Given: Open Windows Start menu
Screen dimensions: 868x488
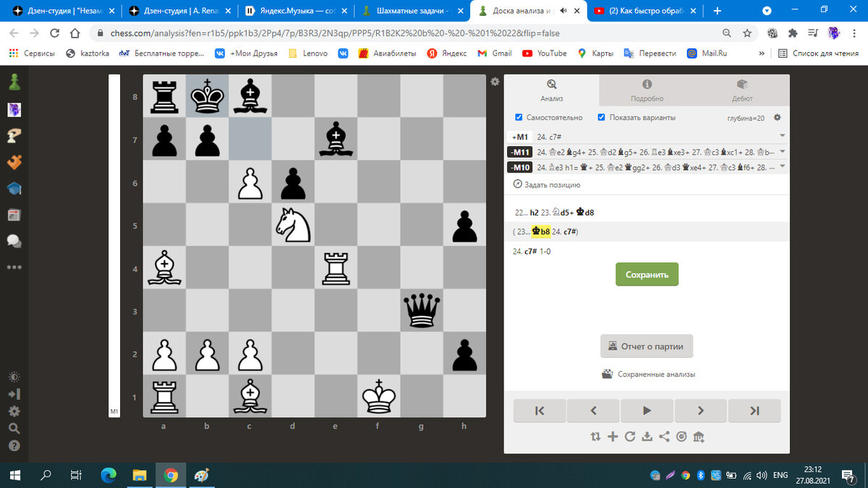Looking at the screenshot, I should (14, 475).
